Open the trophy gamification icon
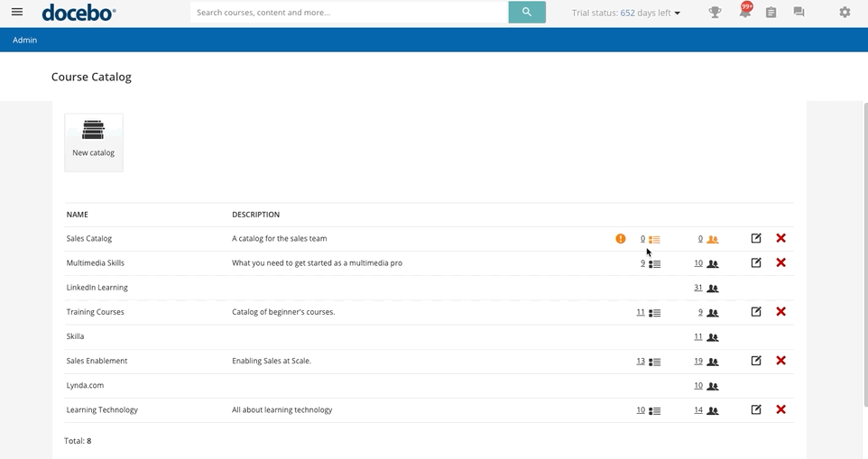 715,12
